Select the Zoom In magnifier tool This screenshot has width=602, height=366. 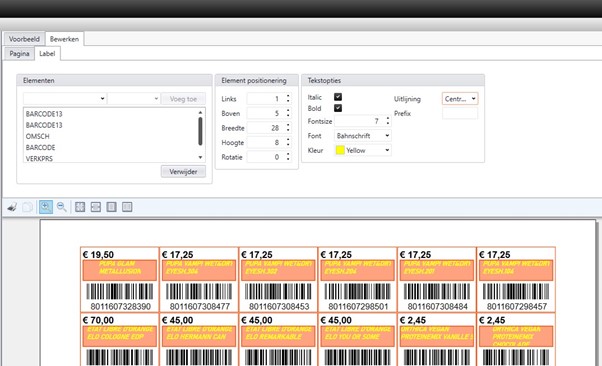(x=46, y=207)
